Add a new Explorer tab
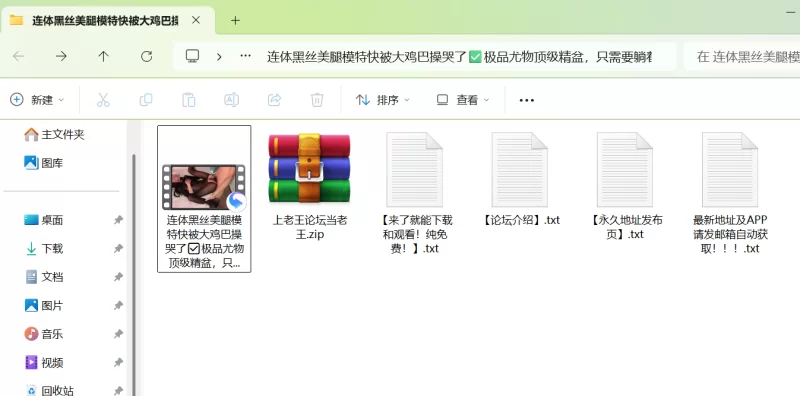The height and width of the screenshot is (396, 800). (235, 20)
